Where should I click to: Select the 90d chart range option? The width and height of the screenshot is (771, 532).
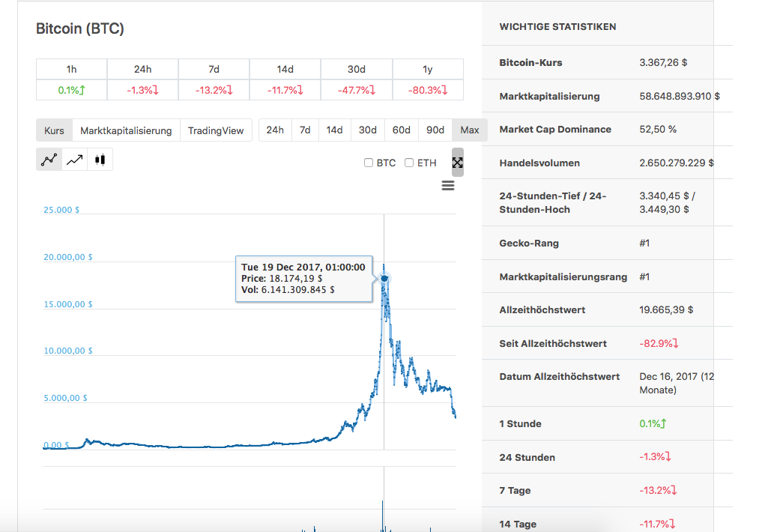435,130
